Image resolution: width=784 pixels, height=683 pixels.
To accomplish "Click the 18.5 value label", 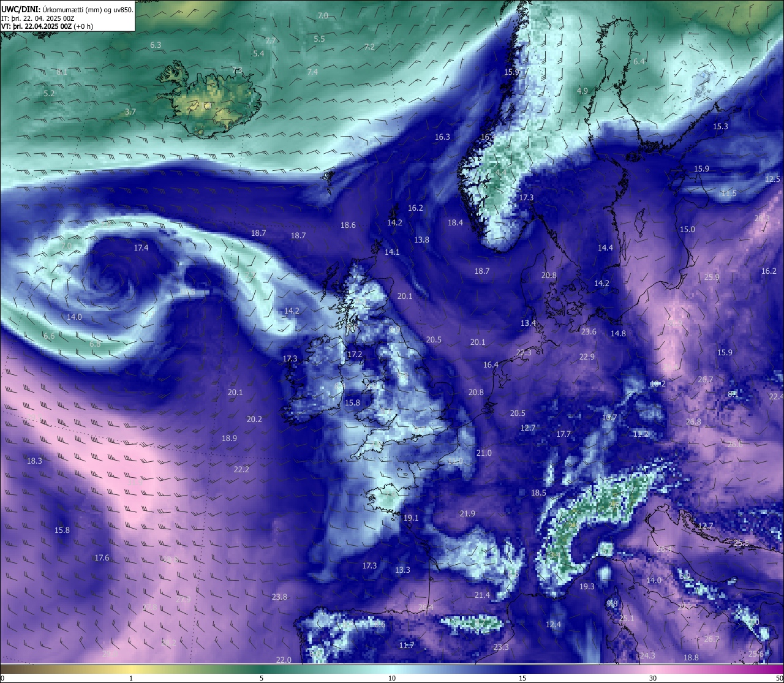I will click(x=538, y=493).
